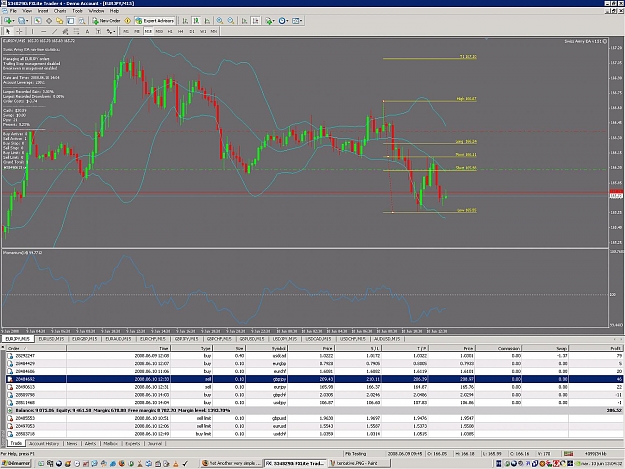
Task: Sort orders by the Profit column
Action: (596, 348)
